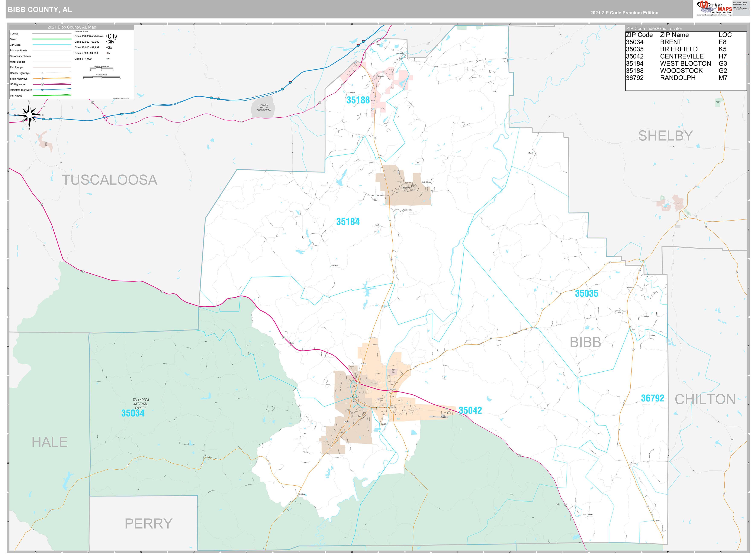The width and height of the screenshot is (756, 554).
Task: Select ZIP label 35188 on the map
Action: tap(358, 100)
